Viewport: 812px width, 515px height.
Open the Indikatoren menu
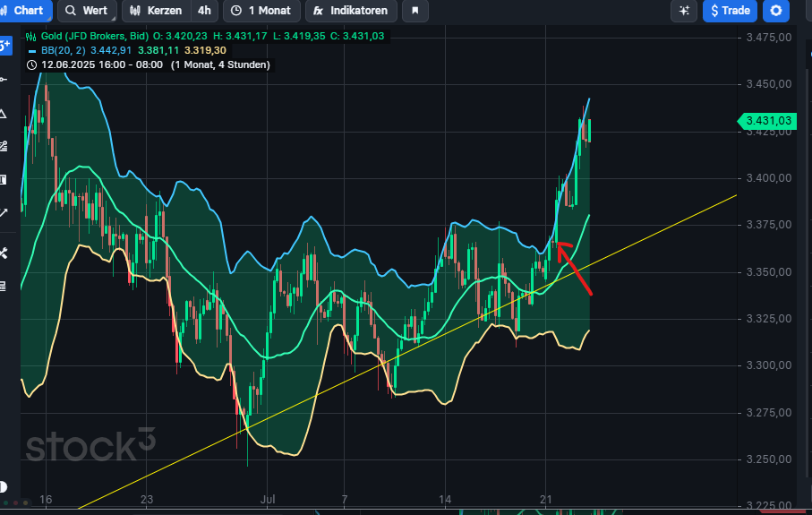point(351,11)
